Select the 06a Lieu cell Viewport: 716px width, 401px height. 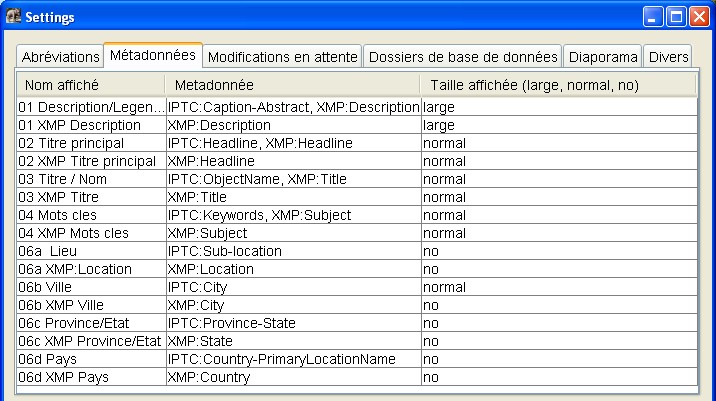pos(91,251)
